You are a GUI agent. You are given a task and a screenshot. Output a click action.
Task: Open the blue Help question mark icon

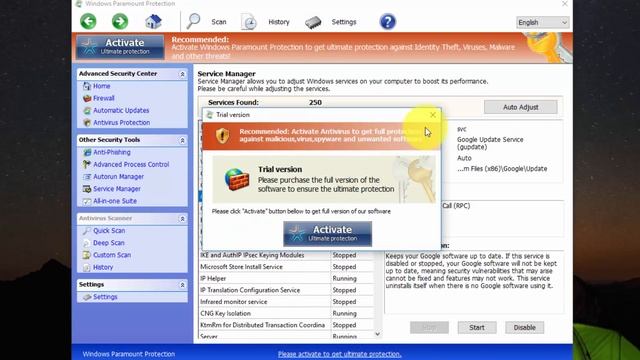pos(387,21)
